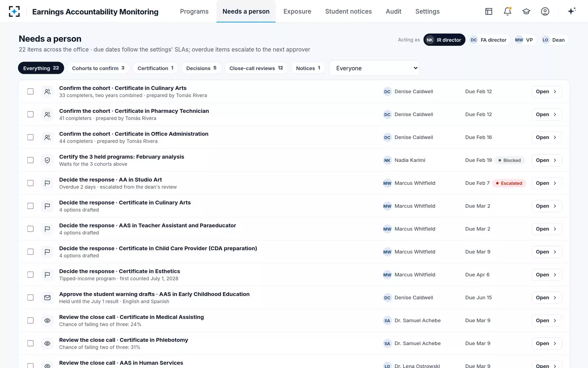Viewport: 588px width, 368px height.
Task: Open the AA in Studio Art item
Action: pyautogui.click(x=547, y=183)
